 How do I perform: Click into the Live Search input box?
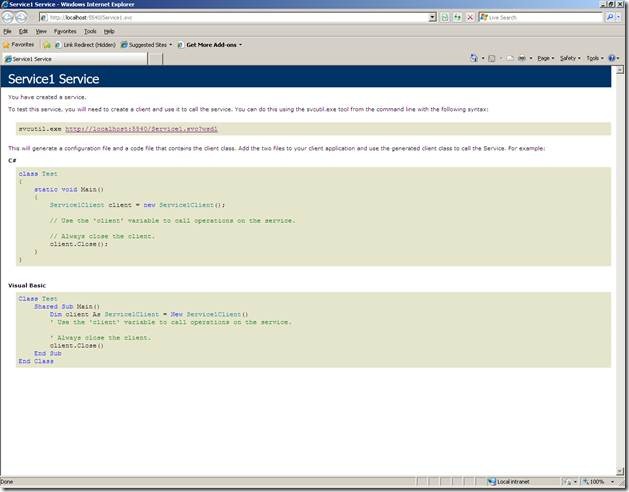tap(542, 17)
